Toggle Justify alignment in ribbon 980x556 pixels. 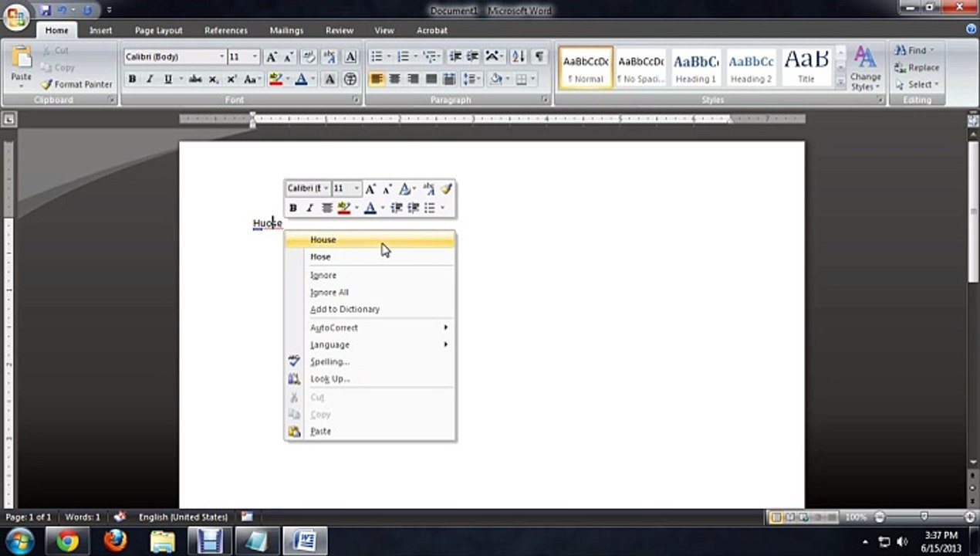[431, 79]
